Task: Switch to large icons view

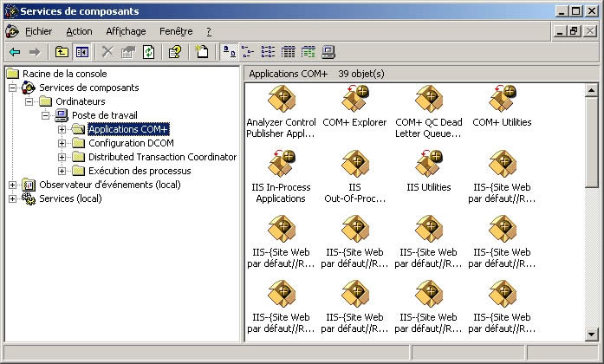Action: coord(225,52)
